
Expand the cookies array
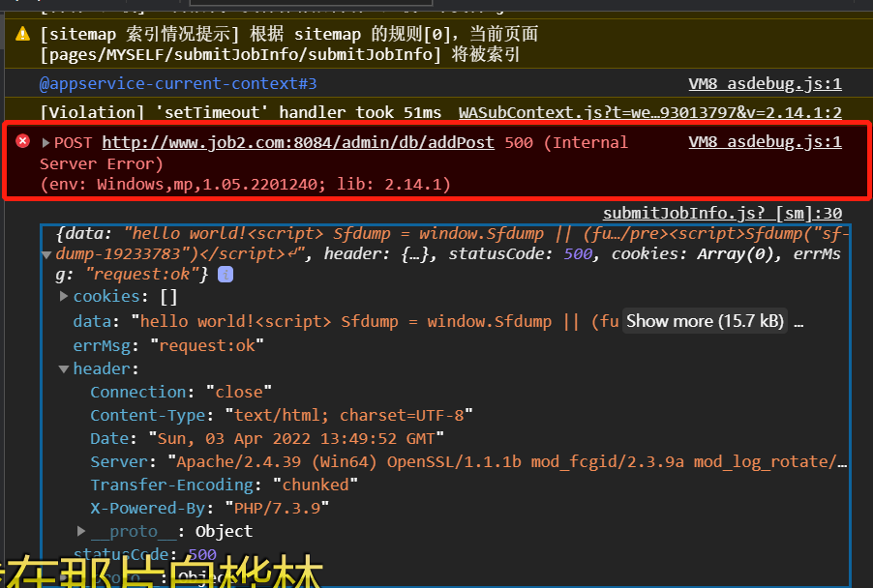(x=64, y=297)
